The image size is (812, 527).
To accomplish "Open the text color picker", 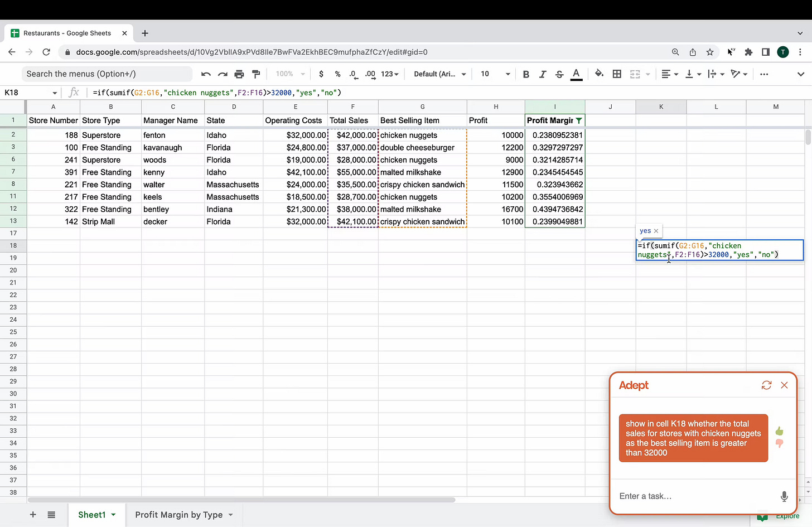I will (577, 74).
